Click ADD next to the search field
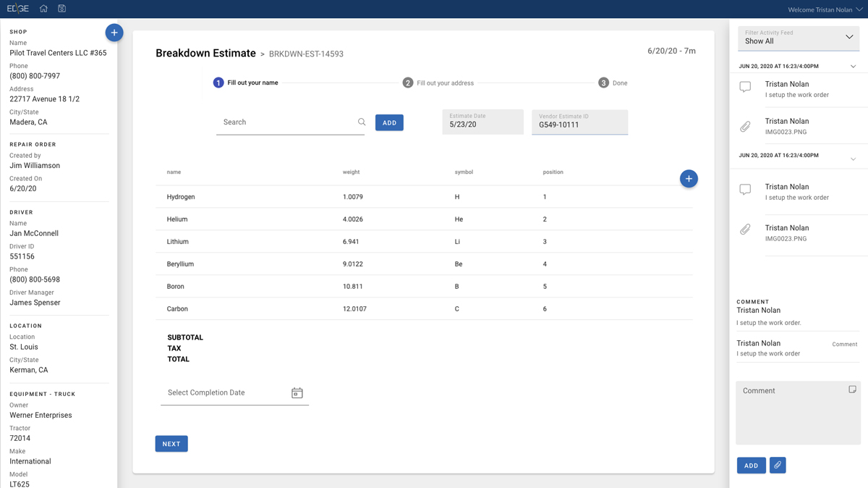This screenshot has width=868, height=488. click(x=389, y=123)
